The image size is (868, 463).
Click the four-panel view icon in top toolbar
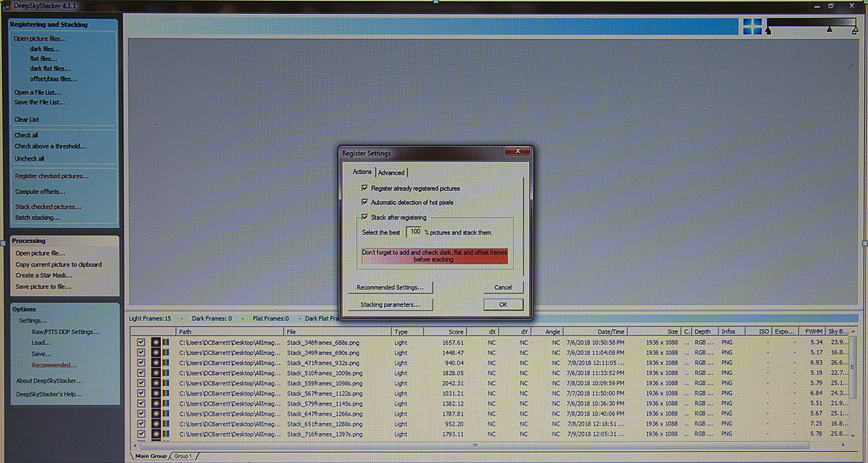(752, 26)
